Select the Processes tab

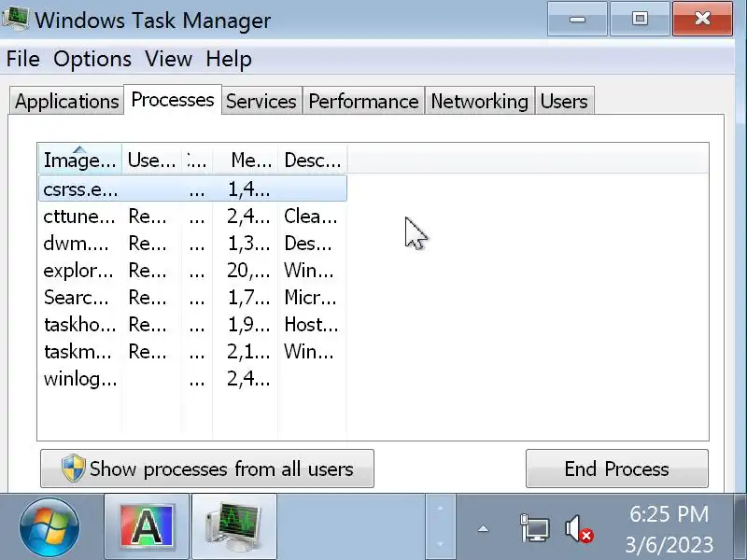[x=173, y=100]
